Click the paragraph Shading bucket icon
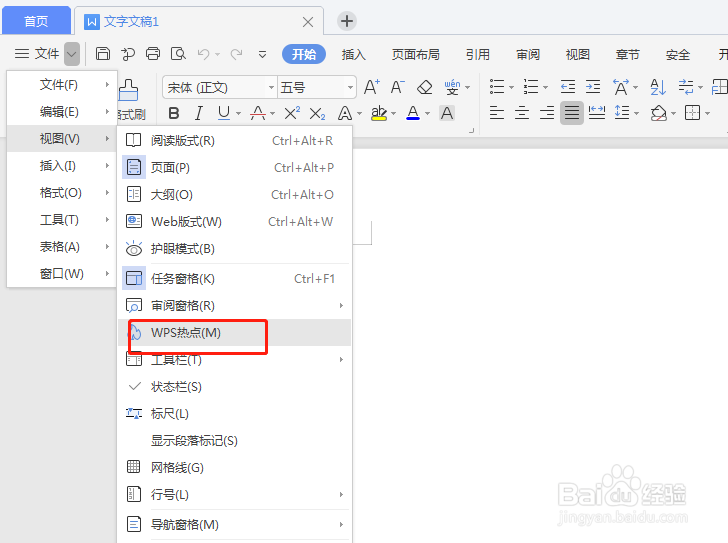The height and width of the screenshot is (543, 728). tap(658, 113)
